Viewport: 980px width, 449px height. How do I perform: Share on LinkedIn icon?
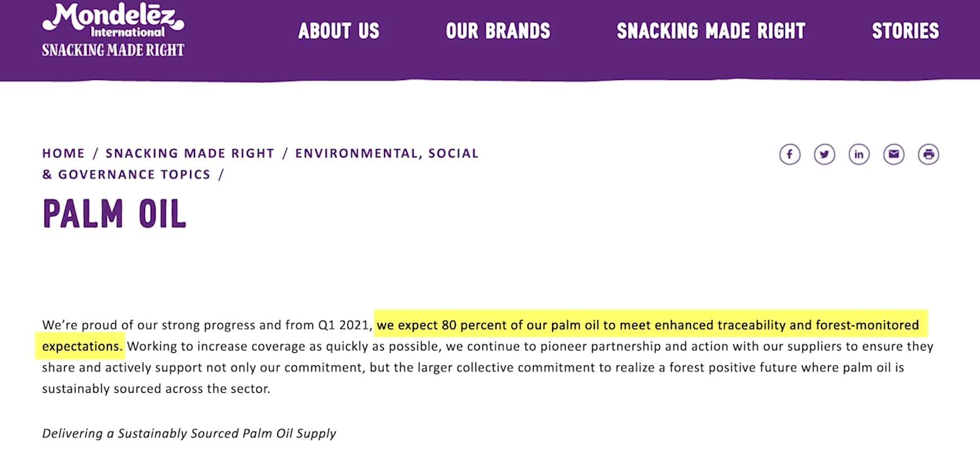859,154
